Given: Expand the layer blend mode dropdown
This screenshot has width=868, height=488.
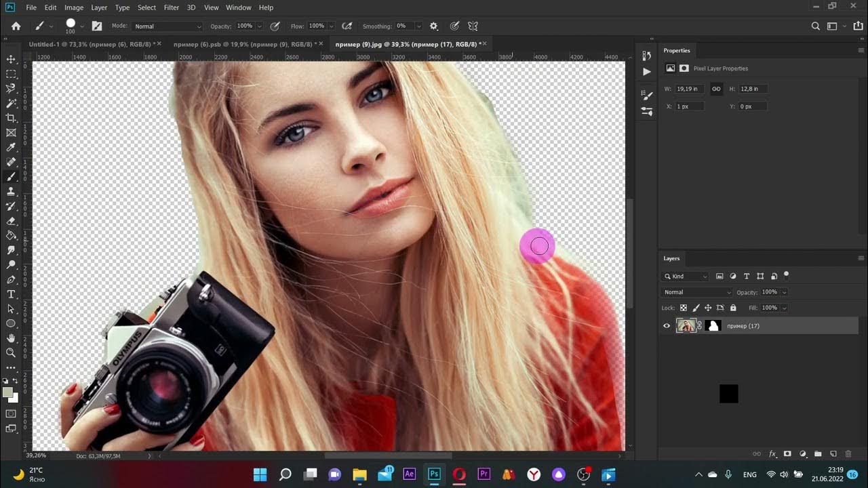Looking at the screenshot, I should pyautogui.click(x=697, y=292).
